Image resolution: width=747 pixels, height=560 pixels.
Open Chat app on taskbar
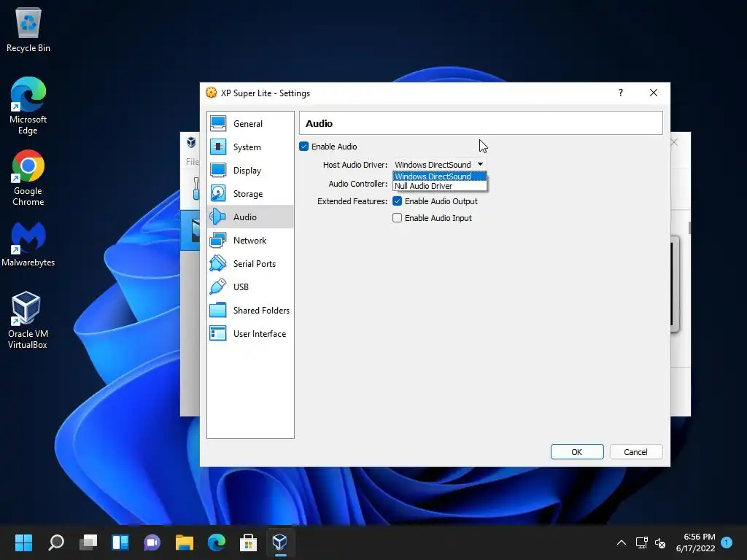152,542
